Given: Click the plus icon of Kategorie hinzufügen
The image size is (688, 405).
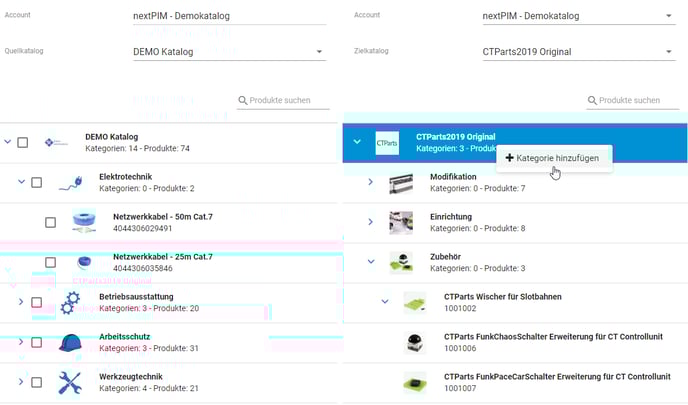Looking at the screenshot, I should click(509, 158).
